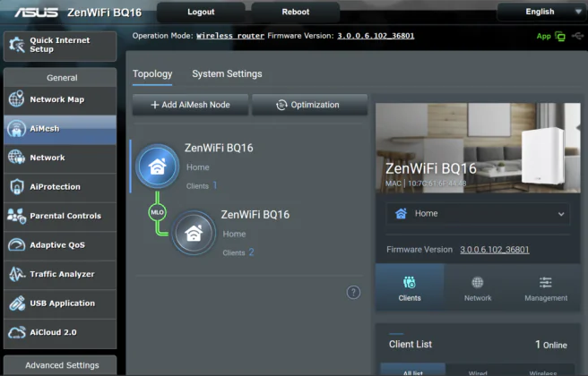This screenshot has height=376, width=588.
Task: Open Adaptive QoS page
Action: [60, 245]
